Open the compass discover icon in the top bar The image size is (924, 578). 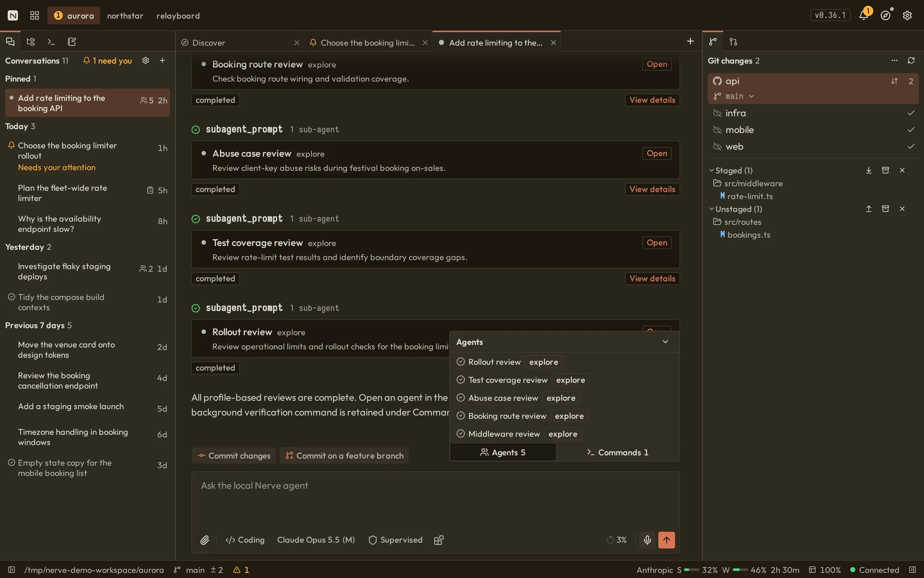pos(886,15)
